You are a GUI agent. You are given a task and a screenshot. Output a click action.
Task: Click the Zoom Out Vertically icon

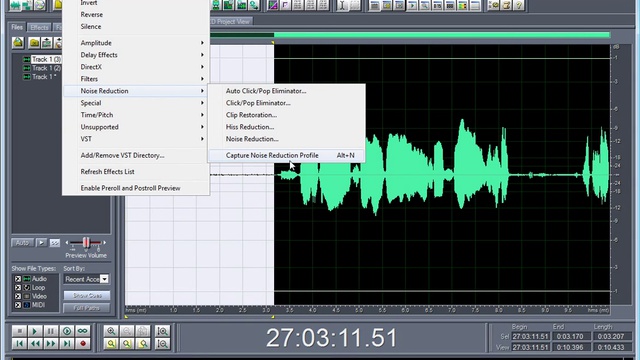pos(162,344)
